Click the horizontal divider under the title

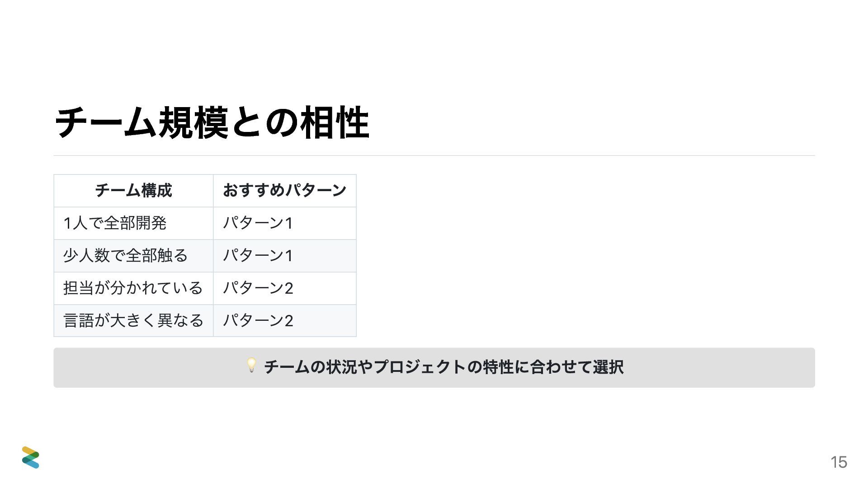click(x=434, y=155)
